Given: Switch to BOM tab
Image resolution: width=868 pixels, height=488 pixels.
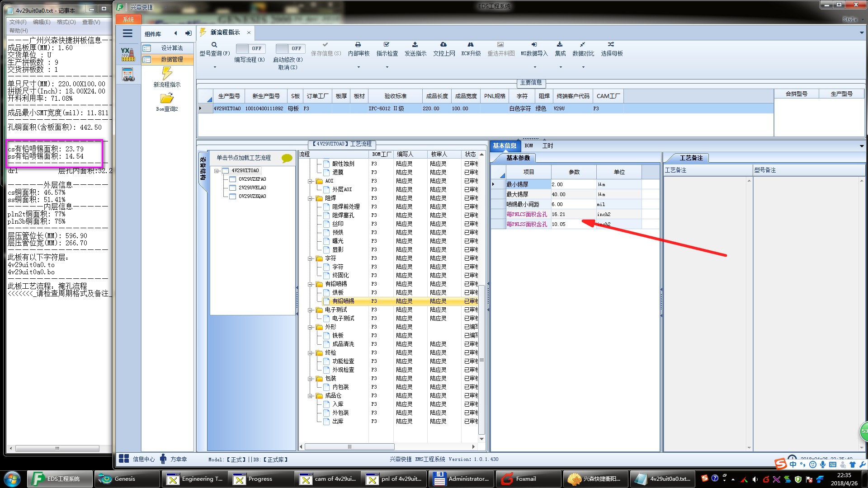Looking at the screenshot, I should (528, 145).
